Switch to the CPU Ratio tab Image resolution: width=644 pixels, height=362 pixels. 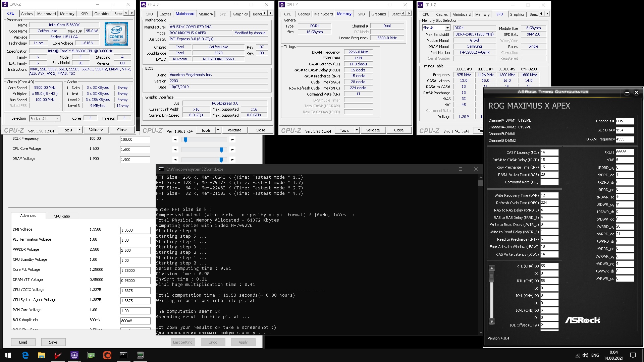[x=62, y=216]
